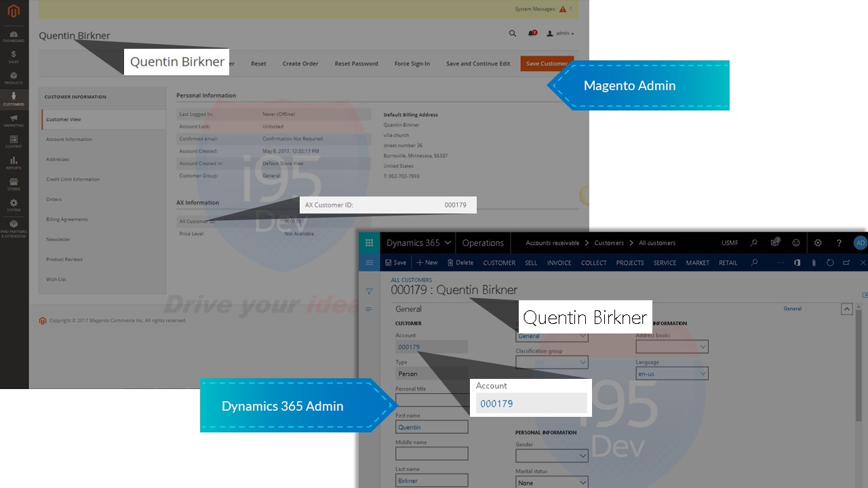The height and width of the screenshot is (488, 868).
Task: Click ALL CUSTOMERS link above record title
Action: coord(411,280)
